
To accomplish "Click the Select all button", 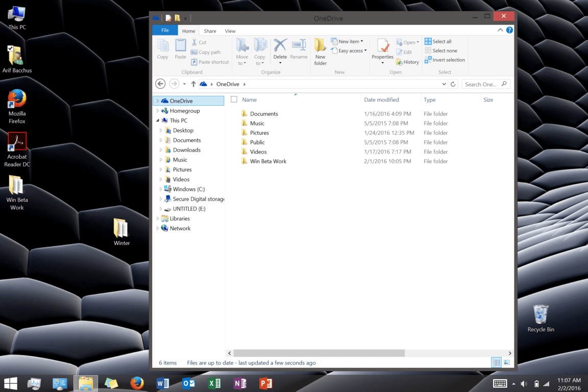I will (438, 41).
